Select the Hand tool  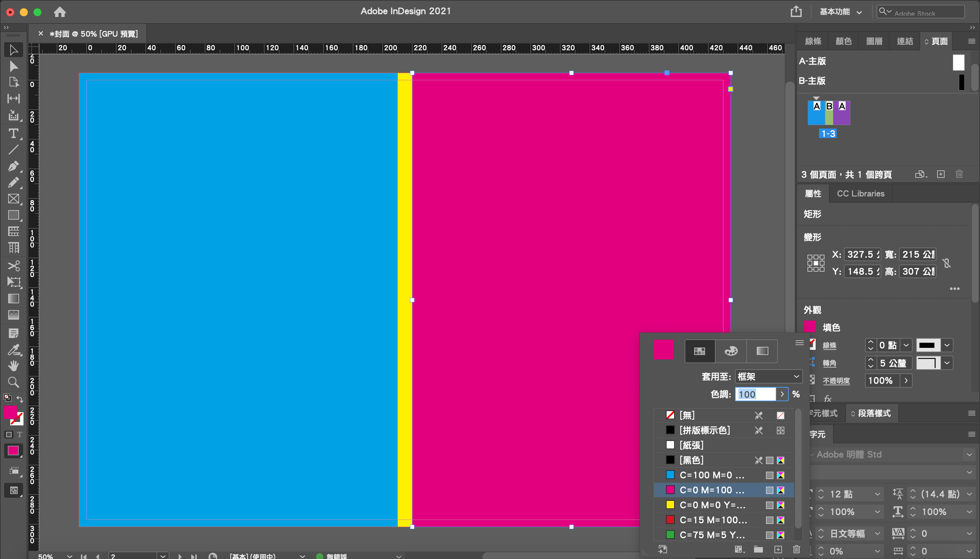pyautogui.click(x=14, y=366)
